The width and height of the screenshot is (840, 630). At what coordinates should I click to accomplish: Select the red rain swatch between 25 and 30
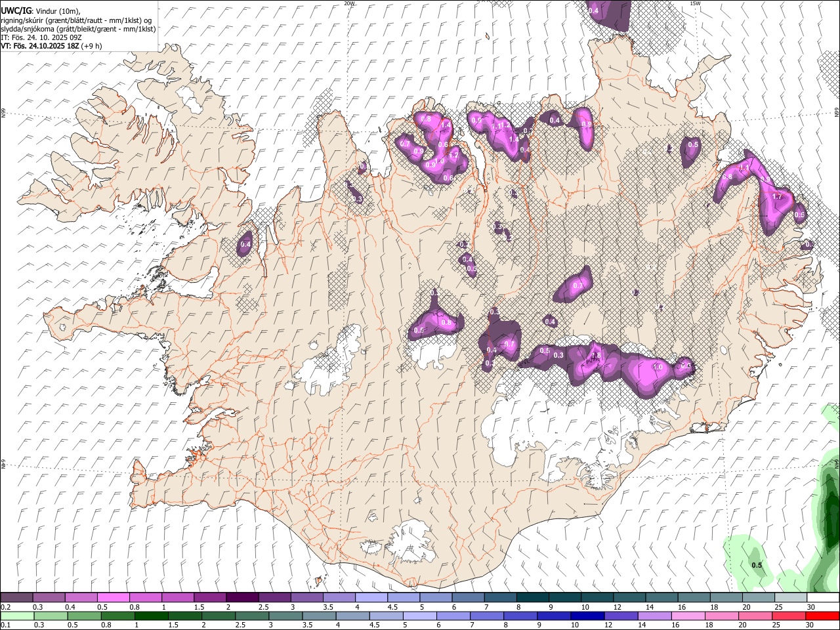(789, 616)
